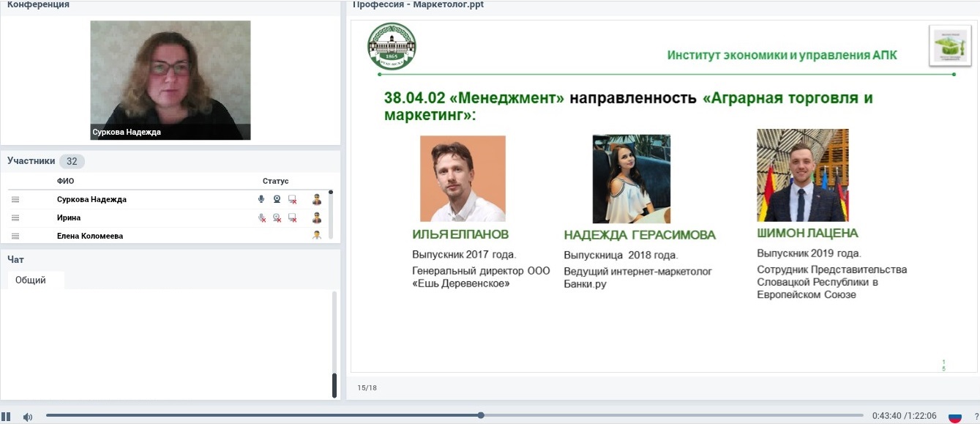
Task: Click the ФИО column header
Action: (65, 181)
